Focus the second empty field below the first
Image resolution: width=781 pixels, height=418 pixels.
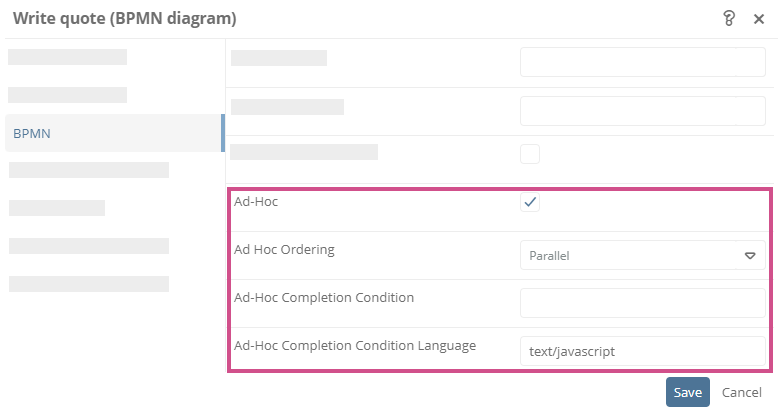643,111
